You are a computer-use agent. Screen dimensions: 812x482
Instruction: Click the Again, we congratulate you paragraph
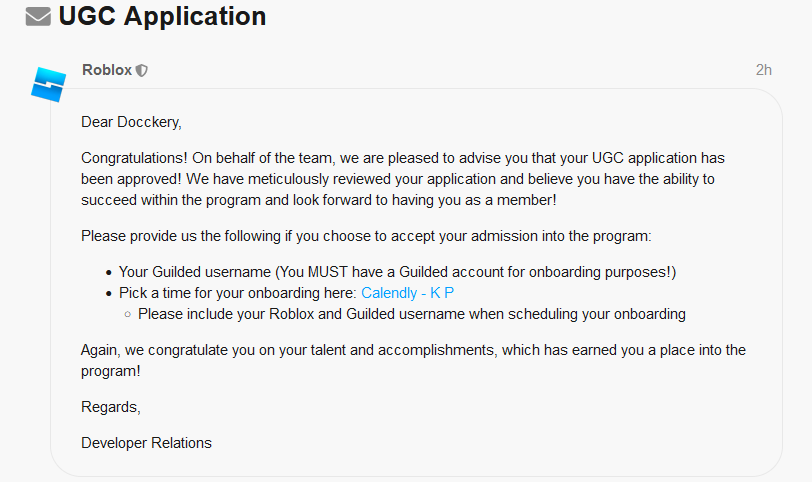413,361
